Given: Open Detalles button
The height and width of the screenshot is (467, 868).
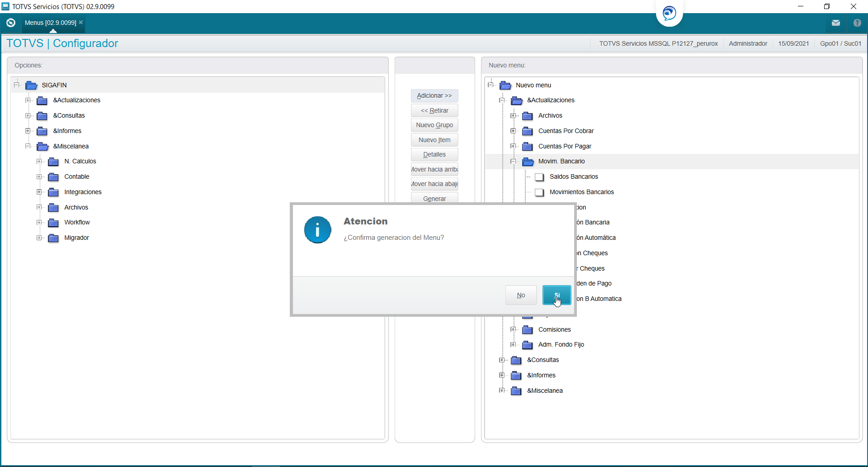Looking at the screenshot, I should point(434,154).
